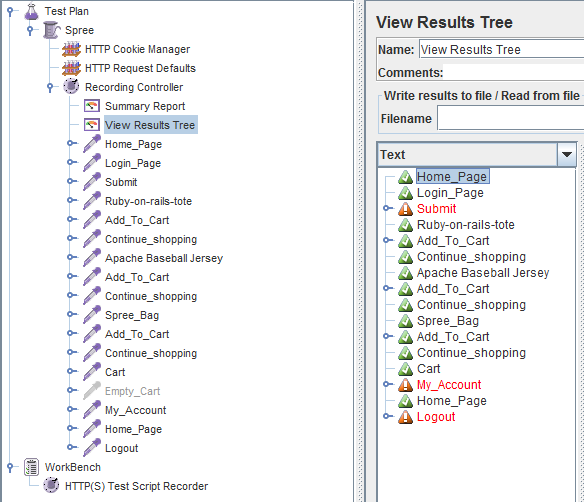
Task: Select the disabled Empty_Cart sampler
Action: coord(132,391)
